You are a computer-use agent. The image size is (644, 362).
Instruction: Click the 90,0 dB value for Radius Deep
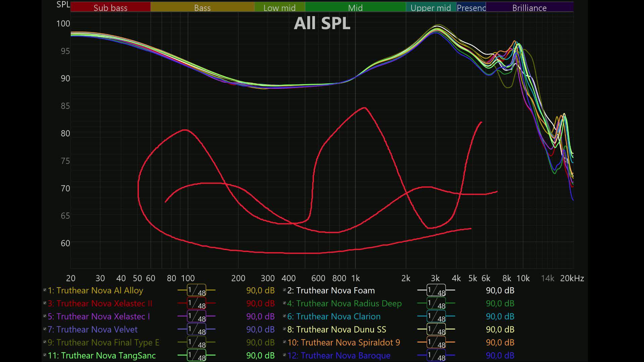(x=500, y=303)
